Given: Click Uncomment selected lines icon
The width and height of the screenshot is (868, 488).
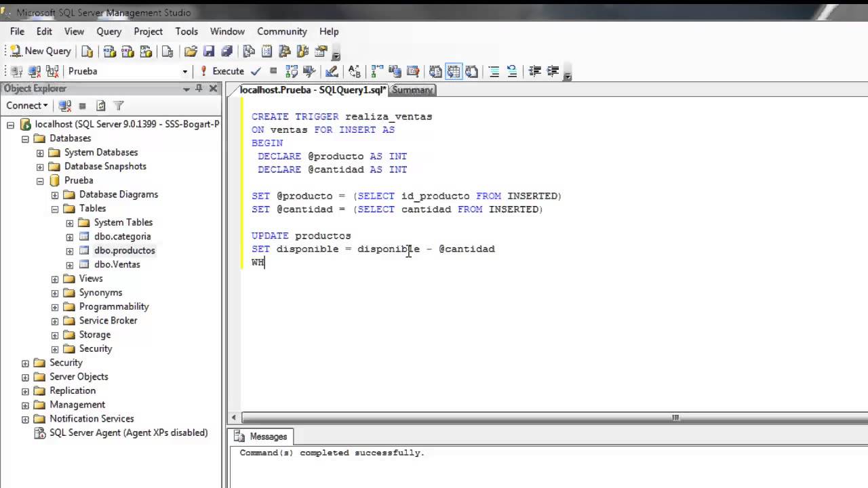Looking at the screenshot, I should (512, 71).
